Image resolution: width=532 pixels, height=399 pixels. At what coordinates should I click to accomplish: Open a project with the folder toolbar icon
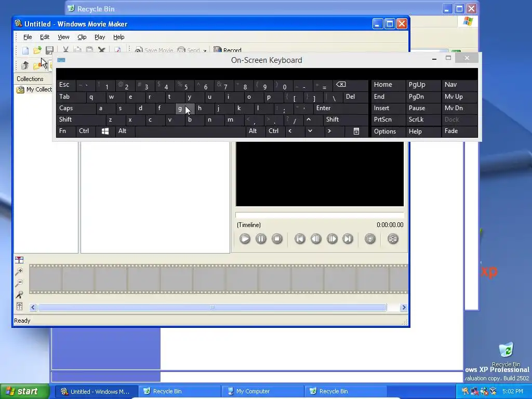click(x=37, y=50)
